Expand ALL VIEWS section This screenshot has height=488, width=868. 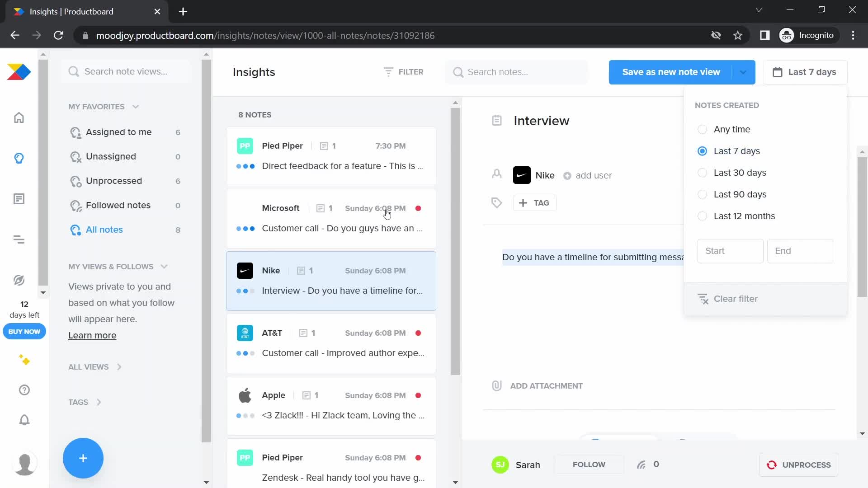pos(119,367)
